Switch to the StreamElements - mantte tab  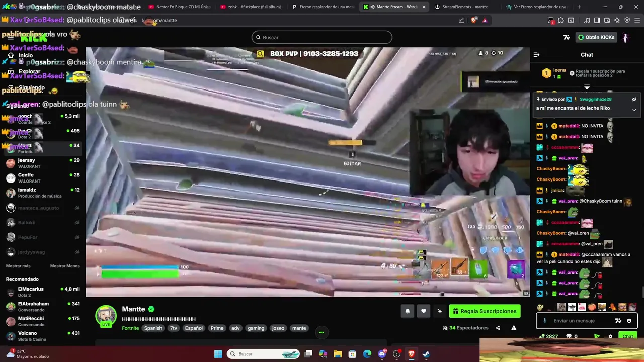click(466, 7)
